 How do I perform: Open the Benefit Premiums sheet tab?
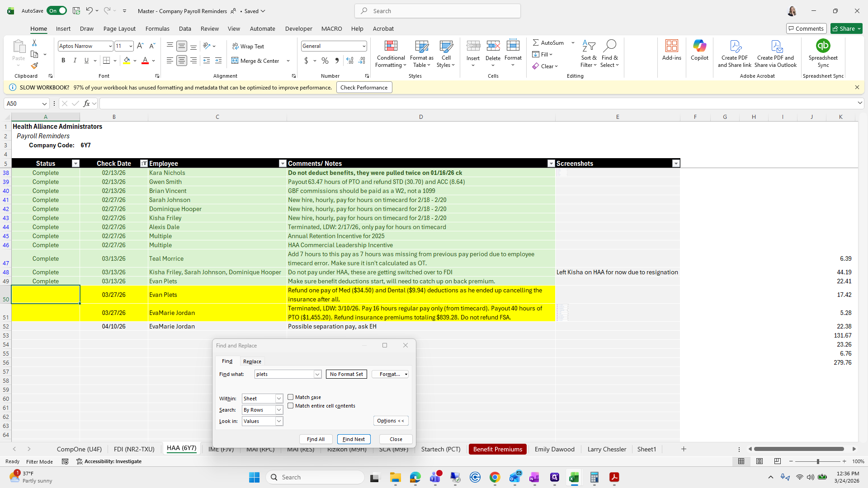pyautogui.click(x=497, y=449)
